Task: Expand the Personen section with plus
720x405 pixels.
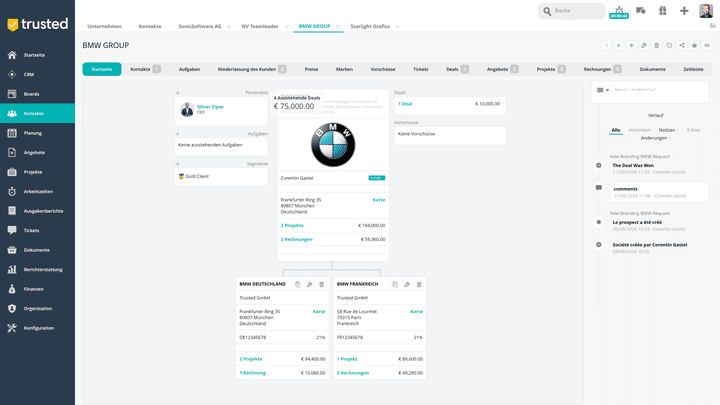Action: pos(177,93)
